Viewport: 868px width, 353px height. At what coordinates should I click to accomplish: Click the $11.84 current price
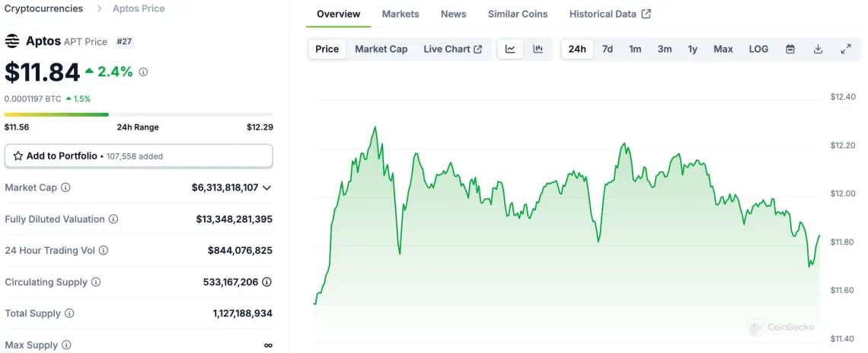[43, 72]
